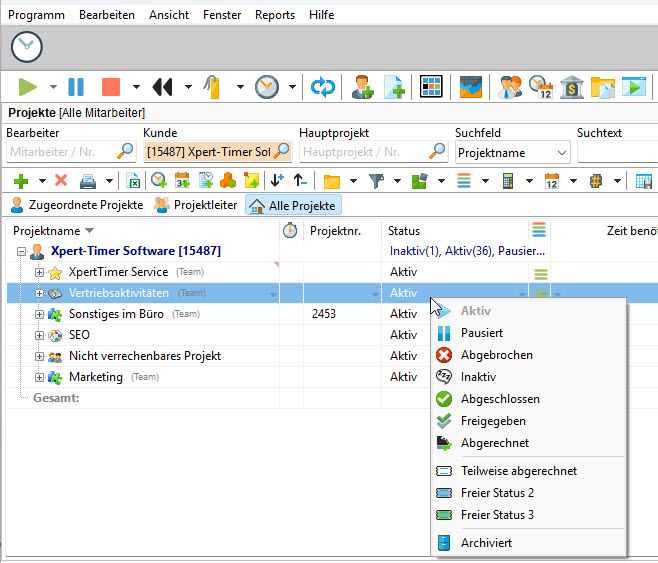The height and width of the screenshot is (563, 658).
Task: Open the Reports menu
Action: tap(275, 15)
